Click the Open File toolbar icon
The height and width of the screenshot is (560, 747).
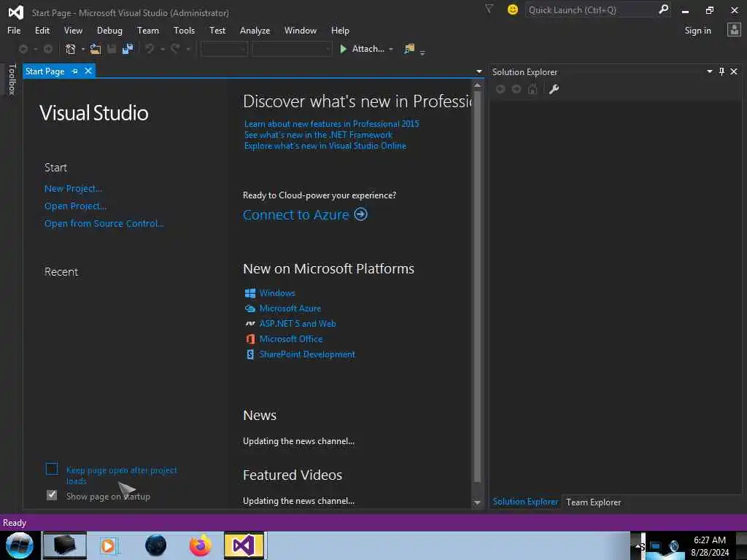[x=96, y=49]
